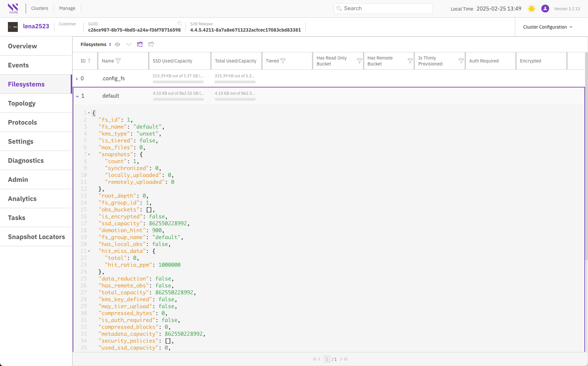Open the Topology sidebar tab
Viewport: 588px width, 366px height.
(22, 103)
